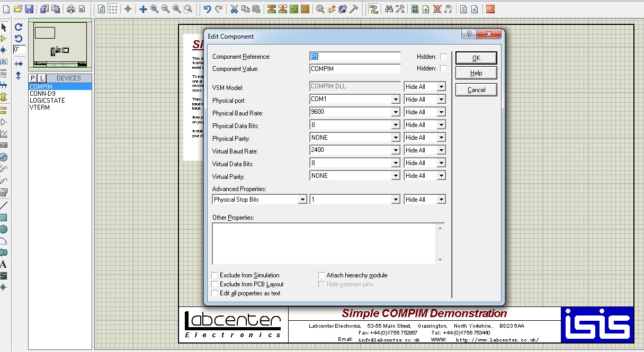644x352 pixels.
Task: Select the 2D line drawing tool
Action: pyautogui.click(x=4, y=205)
